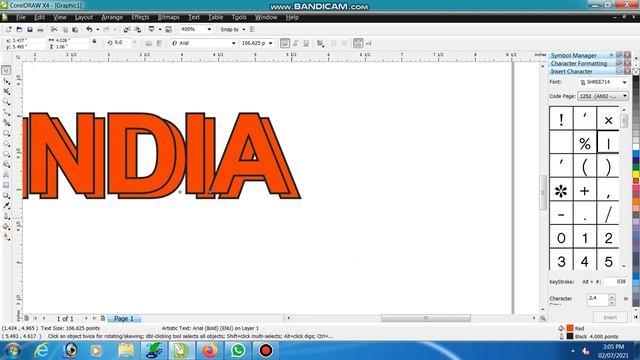Open the text alignment dropdown
640x360 pixels.
pyautogui.click(x=321, y=43)
